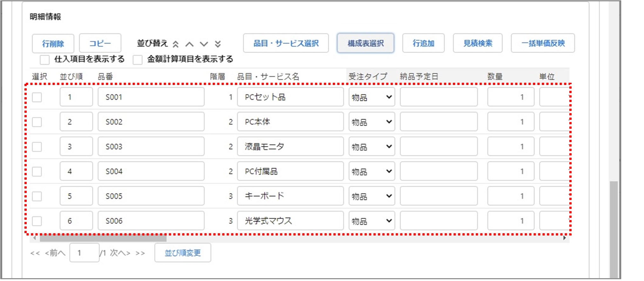Click item name field キーボード
644x281 pixels.
click(290, 196)
